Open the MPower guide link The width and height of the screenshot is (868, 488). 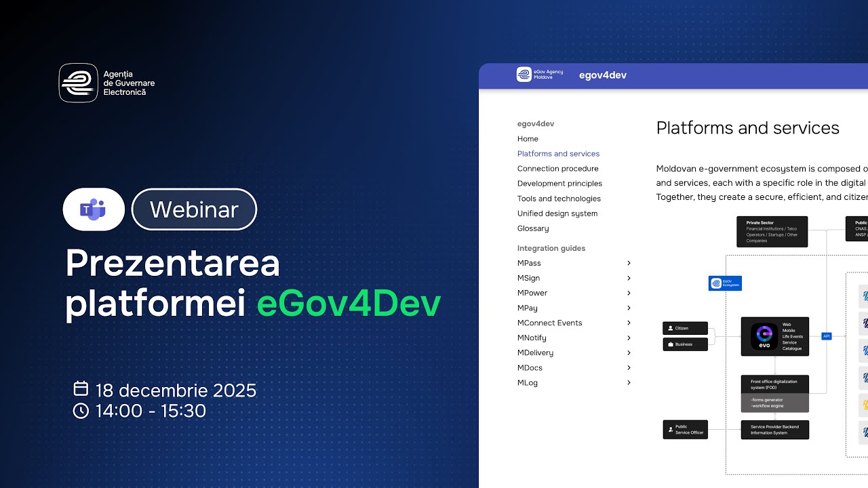click(x=532, y=293)
